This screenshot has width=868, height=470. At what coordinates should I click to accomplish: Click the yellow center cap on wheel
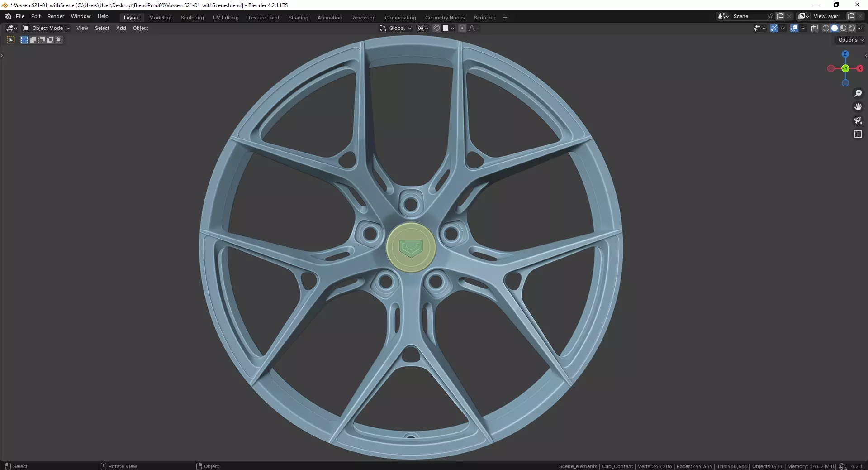[x=411, y=248]
